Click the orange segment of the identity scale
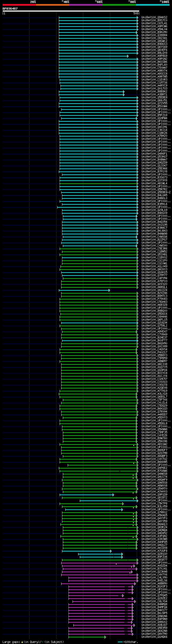172x644 pixels. (x=53, y=5)
